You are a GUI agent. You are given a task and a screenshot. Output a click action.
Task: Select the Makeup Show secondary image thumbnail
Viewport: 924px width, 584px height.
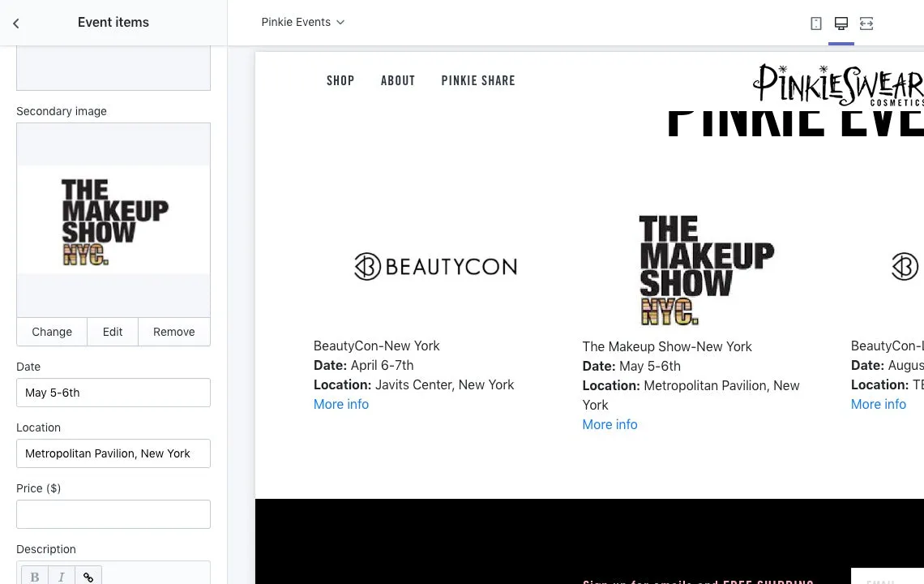pos(113,220)
